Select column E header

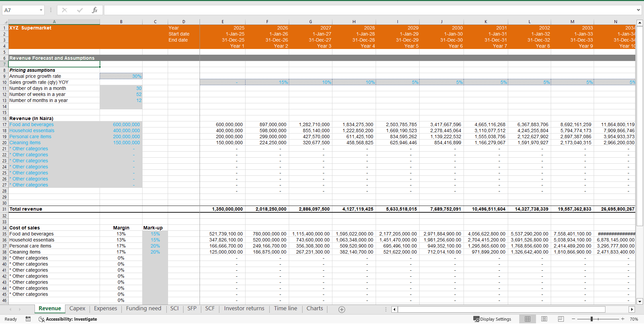point(222,22)
